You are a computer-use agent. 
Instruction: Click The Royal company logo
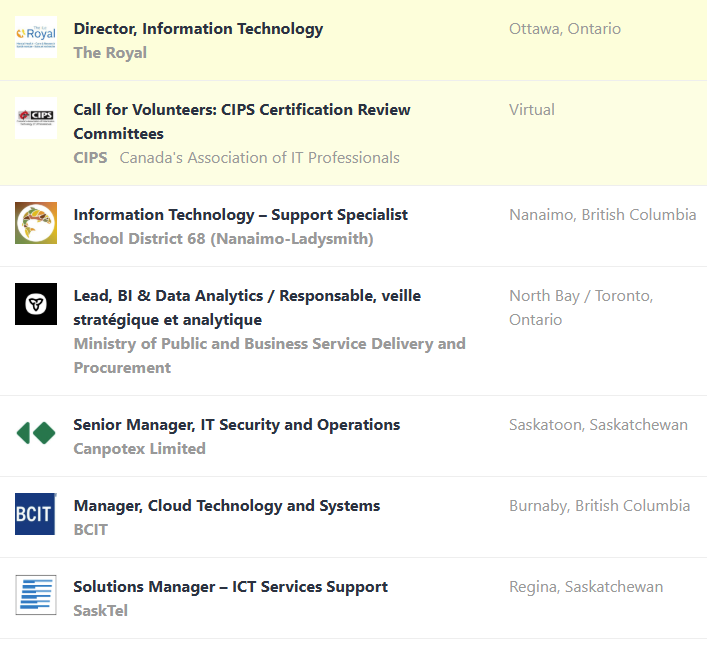tap(36, 37)
